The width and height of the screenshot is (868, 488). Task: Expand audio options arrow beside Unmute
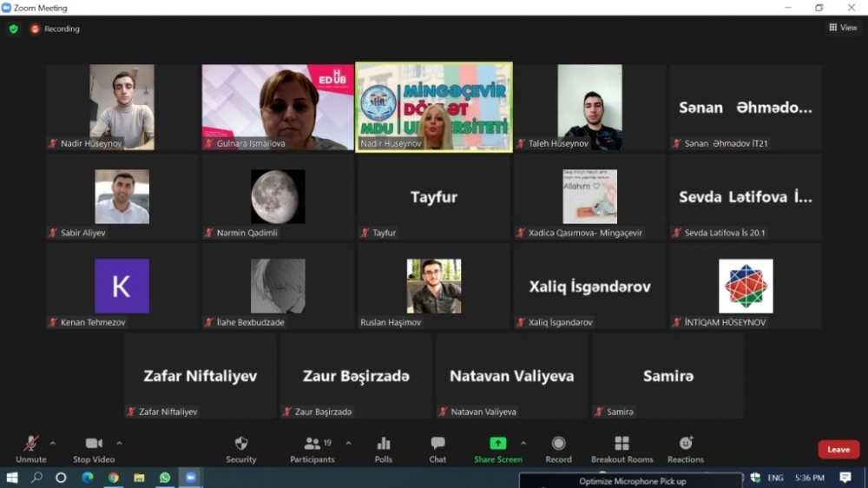pos(53,443)
